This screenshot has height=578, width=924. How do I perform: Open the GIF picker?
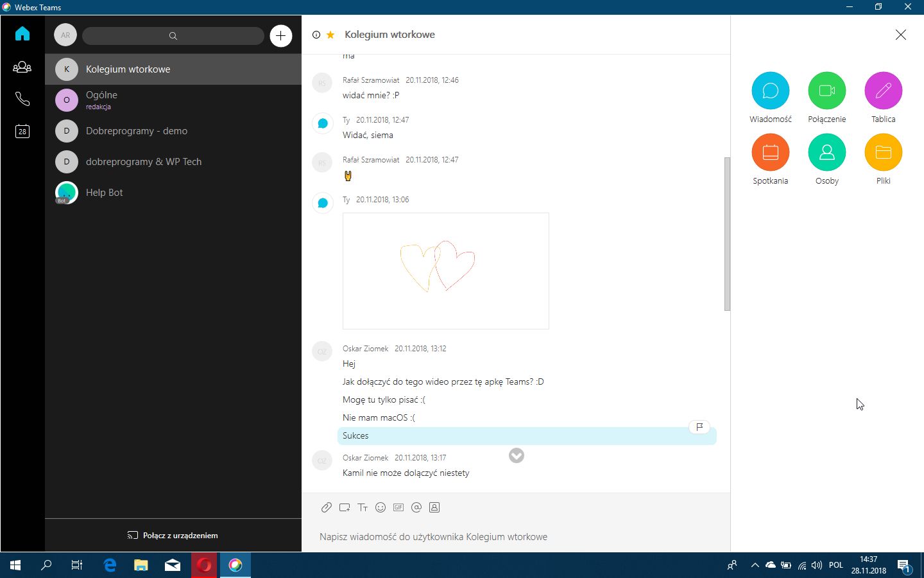tap(398, 507)
